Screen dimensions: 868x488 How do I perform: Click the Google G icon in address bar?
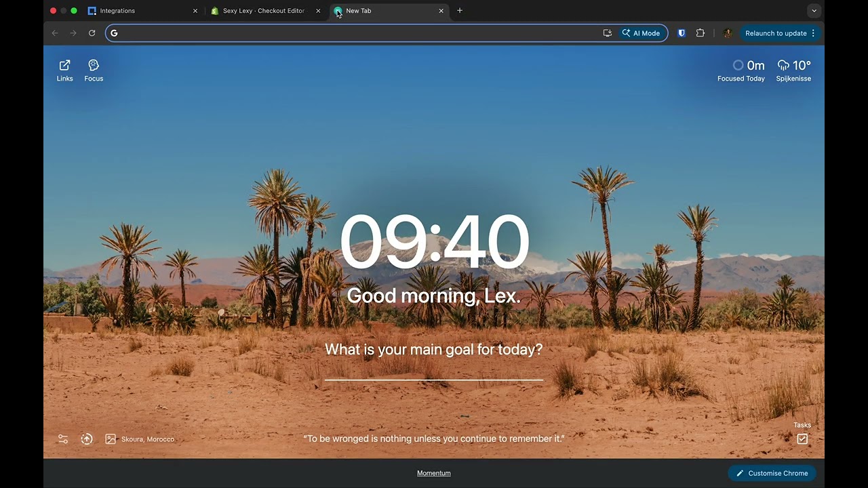(114, 33)
